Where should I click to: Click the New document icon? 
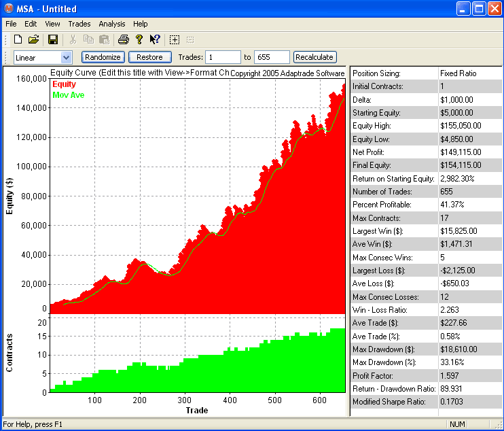click(18, 39)
